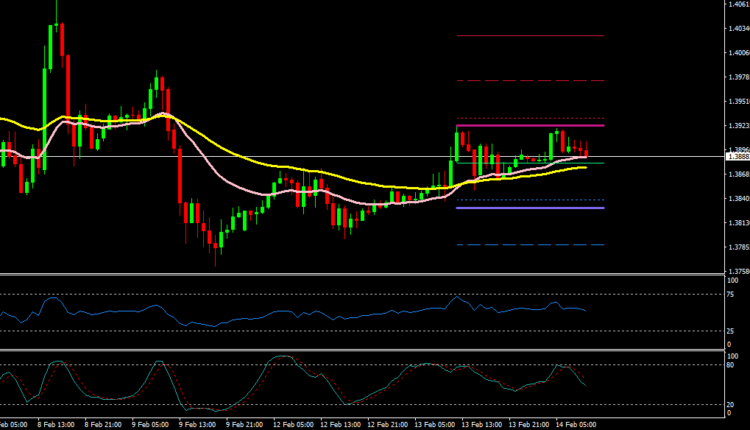Click the 1.4061 price axis label
Image resolution: width=750 pixels, height=430 pixels.
pyautogui.click(x=736, y=4)
